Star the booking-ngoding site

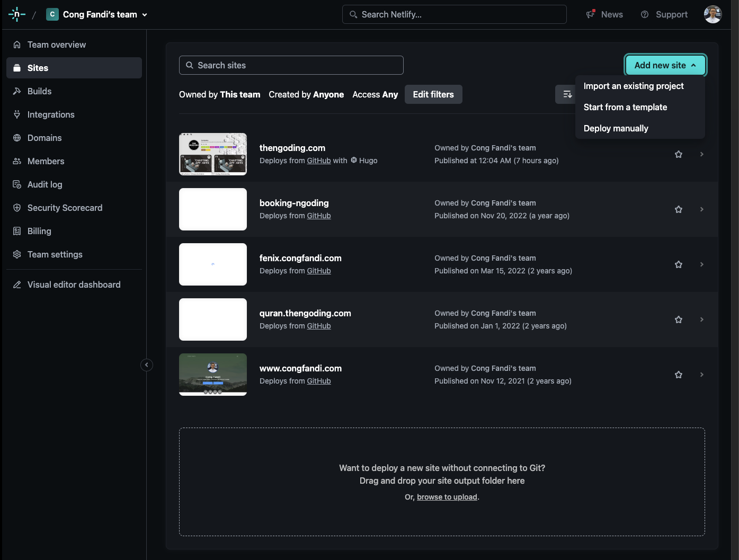click(x=679, y=209)
